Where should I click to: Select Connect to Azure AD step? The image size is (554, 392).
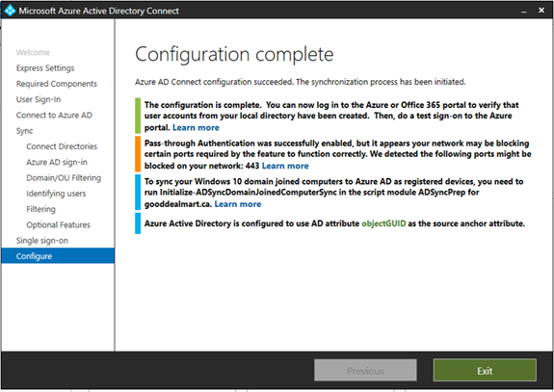click(x=54, y=116)
